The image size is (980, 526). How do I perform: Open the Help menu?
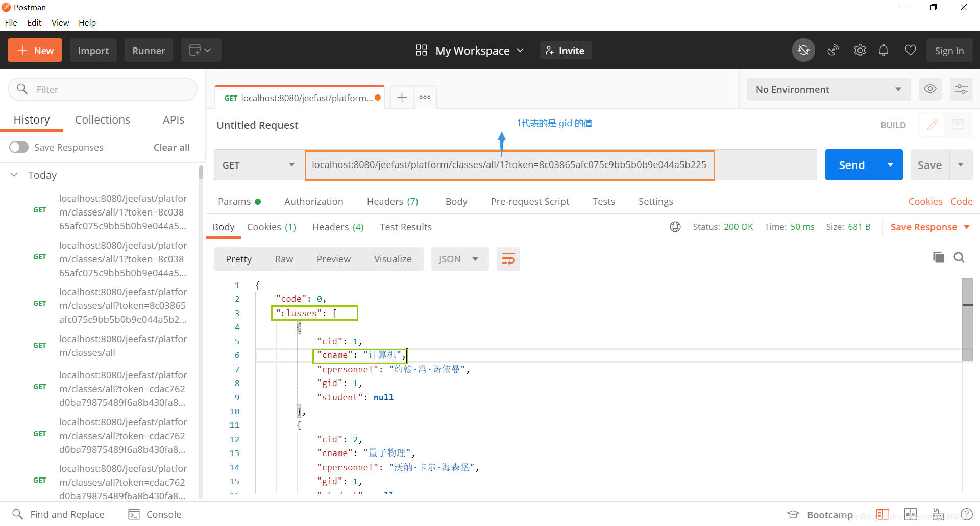point(87,22)
